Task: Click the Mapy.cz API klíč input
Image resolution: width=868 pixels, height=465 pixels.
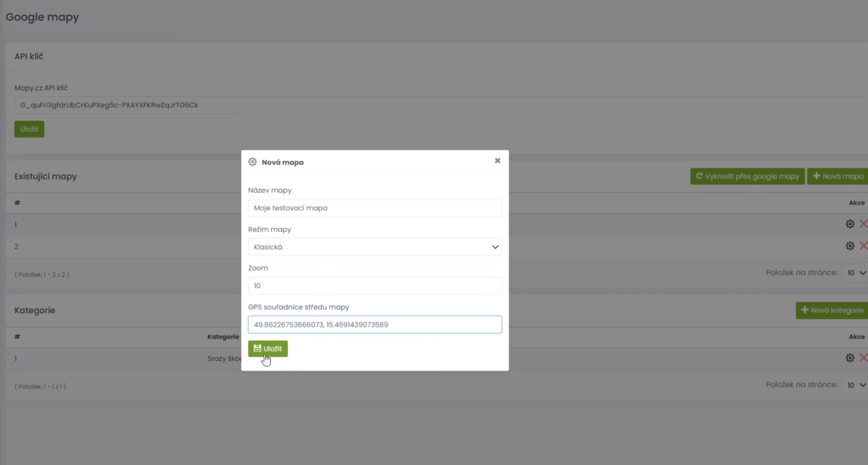Action: 441,105
